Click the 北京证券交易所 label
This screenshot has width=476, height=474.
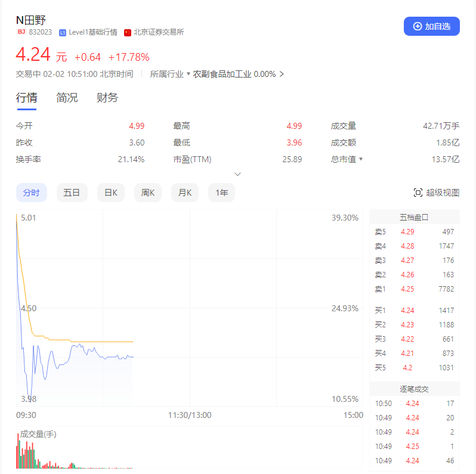tap(159, 32)
